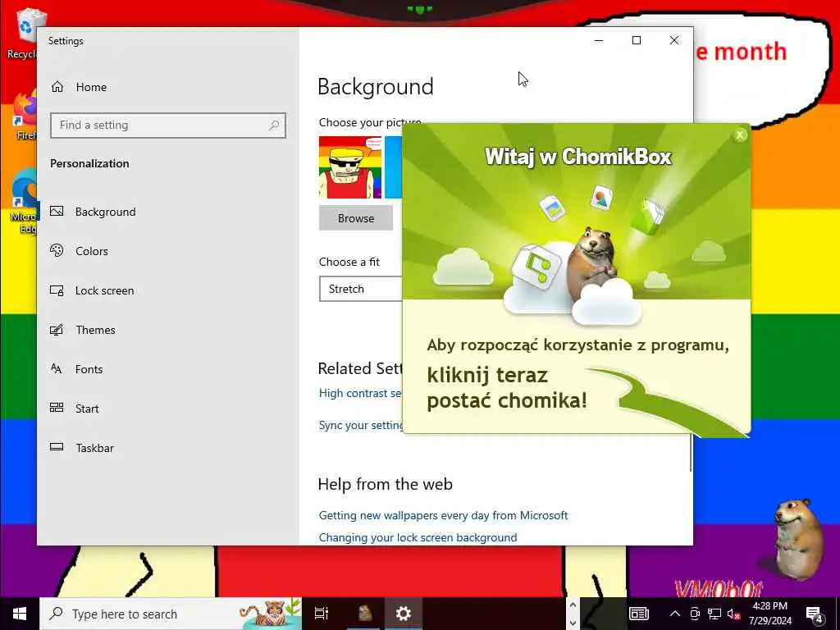Click the Fonts icon in sidebar
The width and height of the screenshot is (840, 630).
[x=57, y=368]
